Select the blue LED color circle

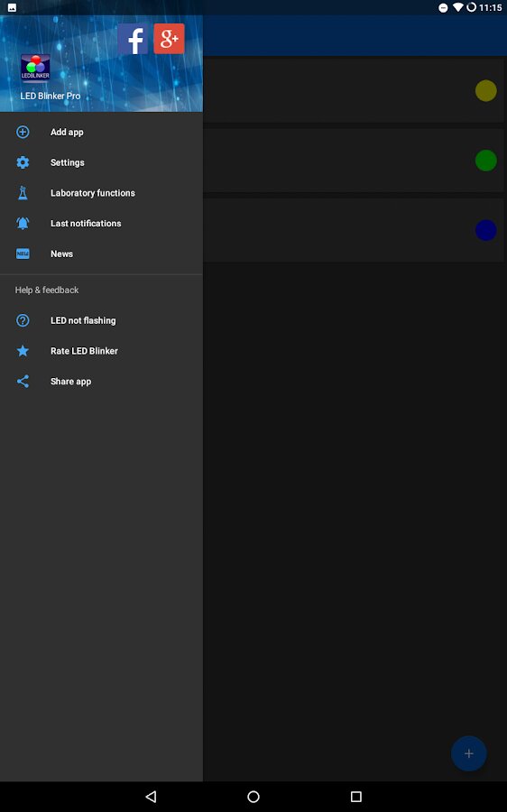pyautogui.click(x=485, y=230)
